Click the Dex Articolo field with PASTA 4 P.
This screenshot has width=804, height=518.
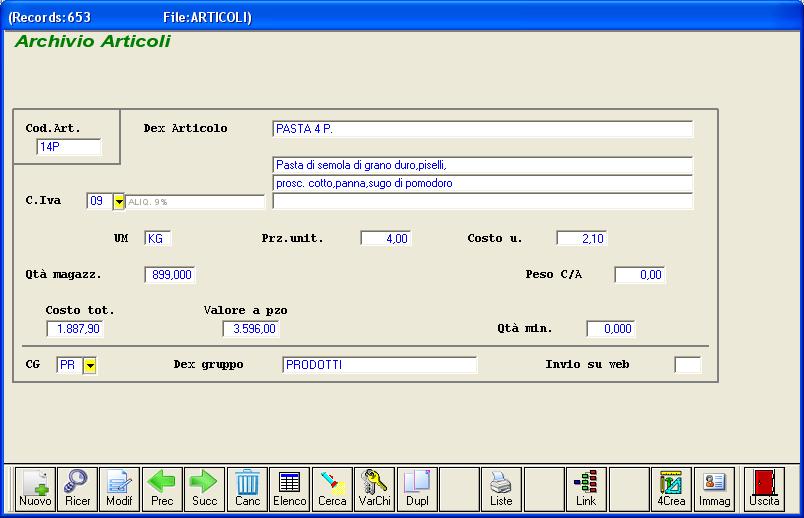click(x=482, y=129)
